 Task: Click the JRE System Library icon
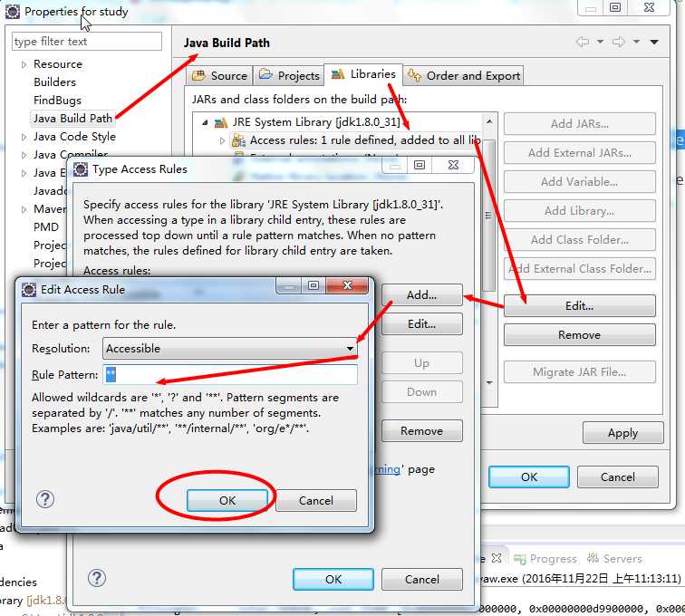point(221,122)
